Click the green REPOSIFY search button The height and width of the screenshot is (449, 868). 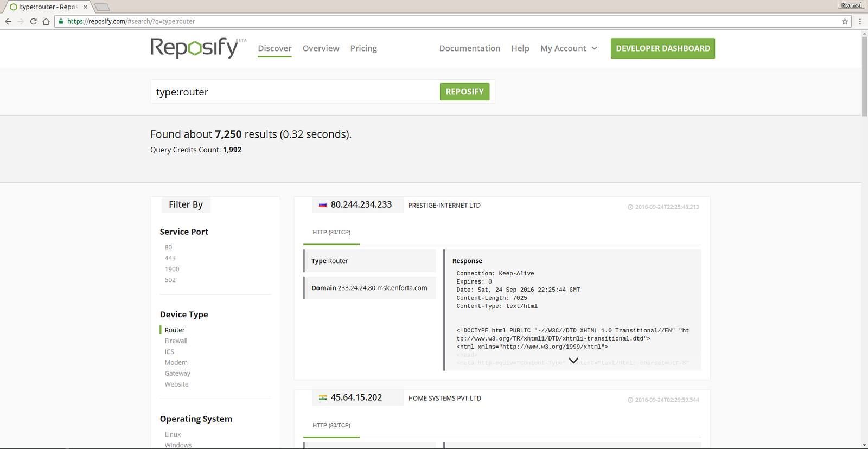(x=464, y=92)
